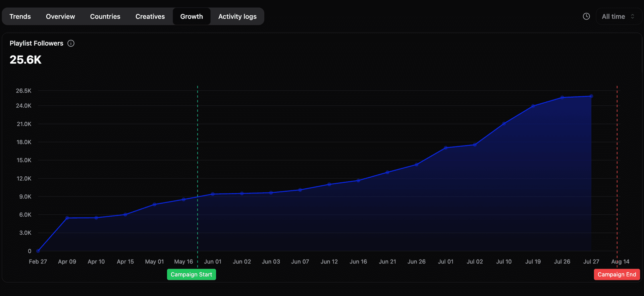Open the All time range dropdown
The height and width of the screenshot is (296, 644).
point(618,16)
